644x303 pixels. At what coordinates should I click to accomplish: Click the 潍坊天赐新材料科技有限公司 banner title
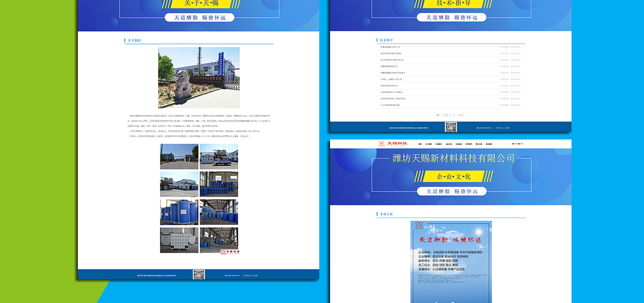[453, 158]
